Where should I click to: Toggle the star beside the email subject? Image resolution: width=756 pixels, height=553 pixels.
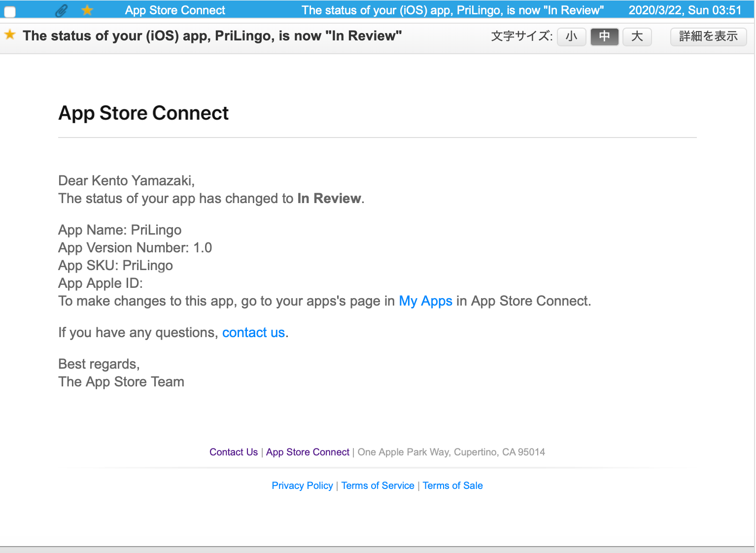(x=10, y=35)
